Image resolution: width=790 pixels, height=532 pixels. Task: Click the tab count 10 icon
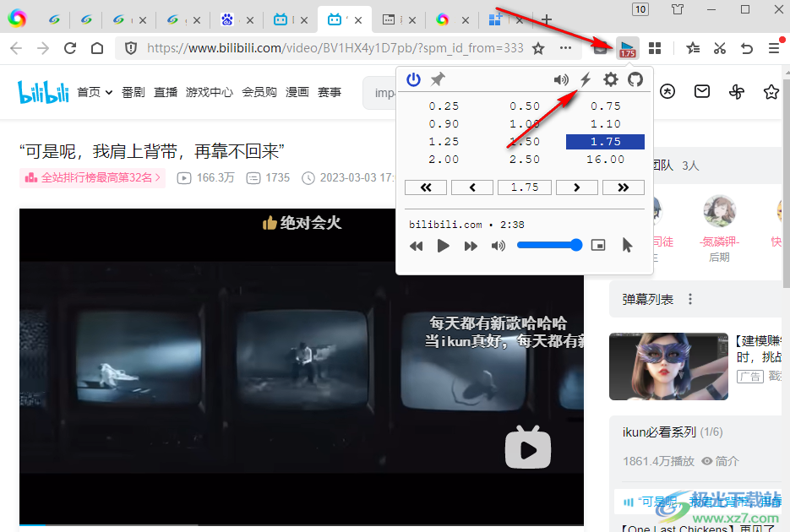640,9
